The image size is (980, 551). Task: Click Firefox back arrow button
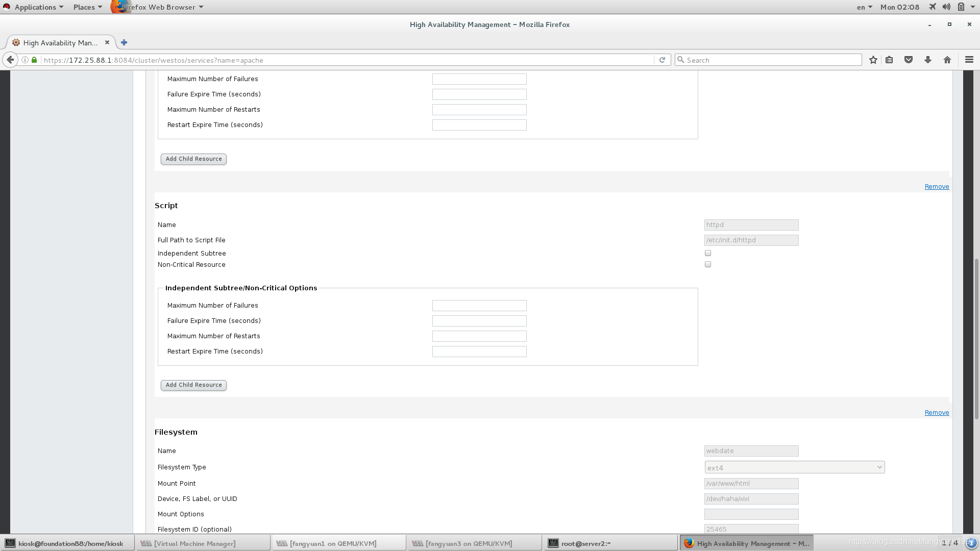tap(10, 60)
